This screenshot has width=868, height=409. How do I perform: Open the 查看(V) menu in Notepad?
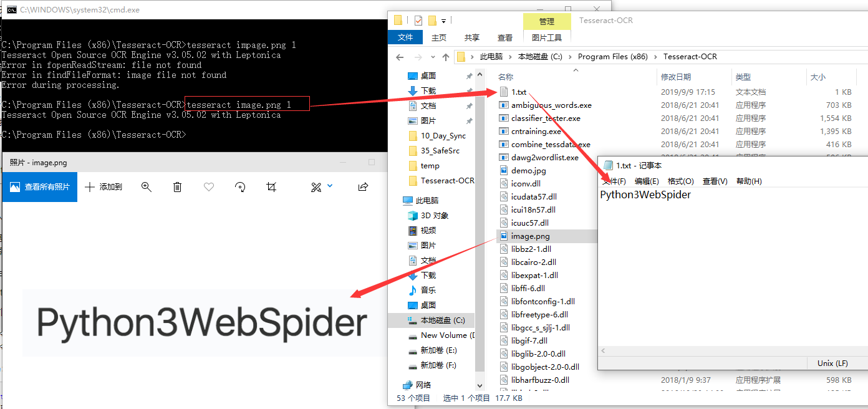pos(715,181)
